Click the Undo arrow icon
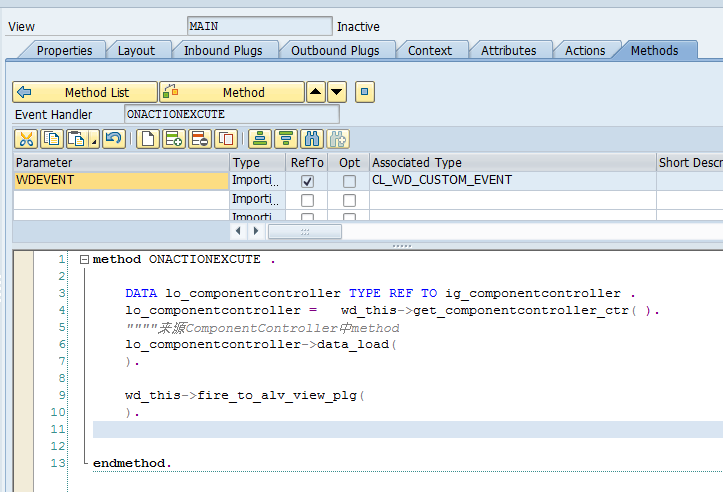This screenshot has width=723, height=492. pyautogui.click(x=113, y=139)
